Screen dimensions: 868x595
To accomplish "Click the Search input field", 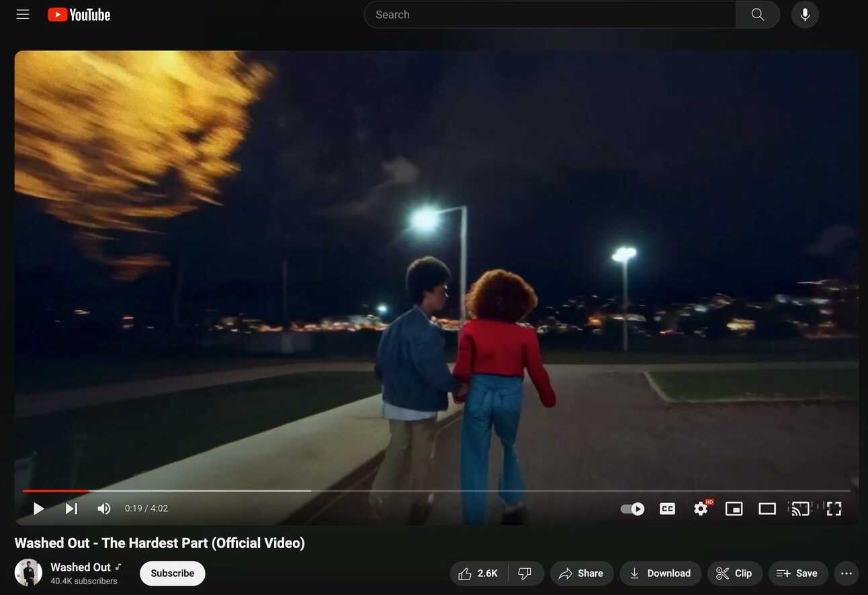I will tap(550, 15).
